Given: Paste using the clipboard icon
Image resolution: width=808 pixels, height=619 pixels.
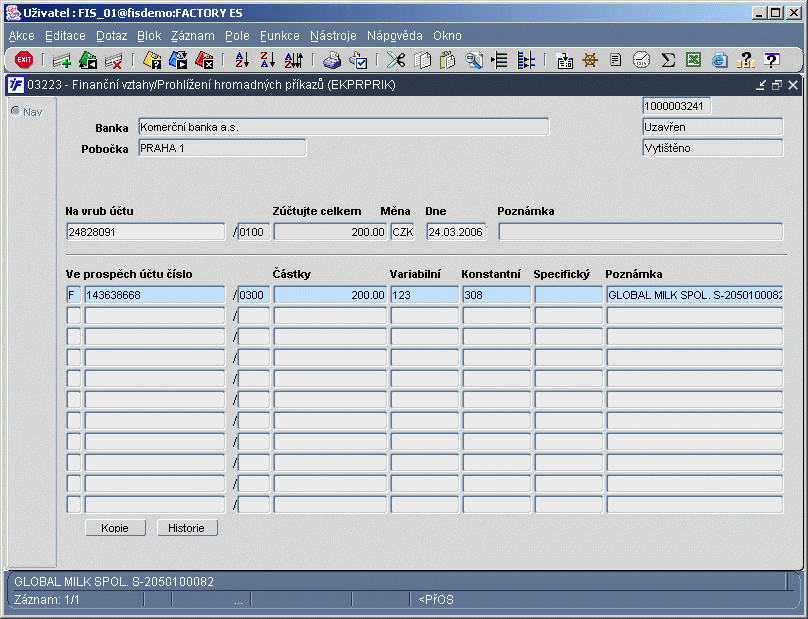Looking at the screenshot, I should click(447, 61).
